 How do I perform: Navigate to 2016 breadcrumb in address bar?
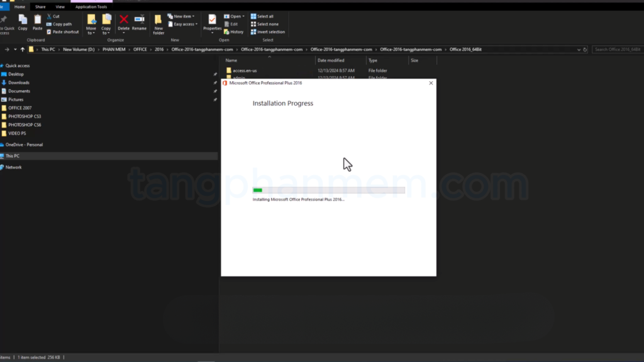(159, 50)
